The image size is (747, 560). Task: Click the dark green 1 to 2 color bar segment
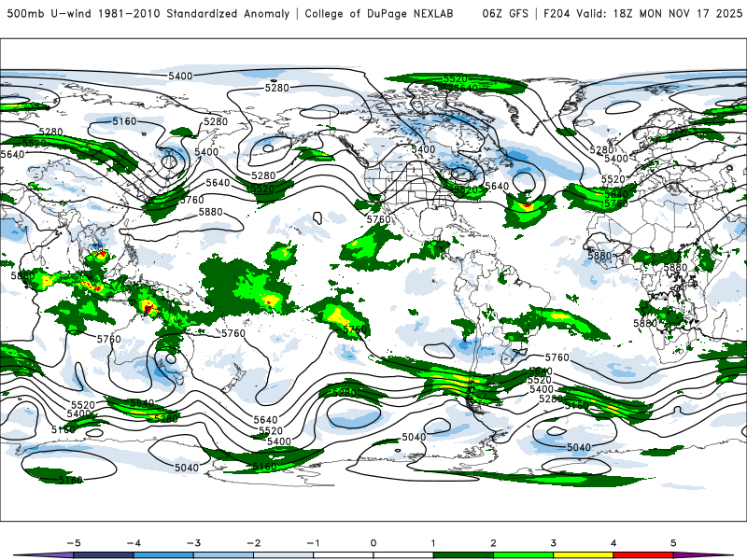pyautogui.click(x=463, y=555)
